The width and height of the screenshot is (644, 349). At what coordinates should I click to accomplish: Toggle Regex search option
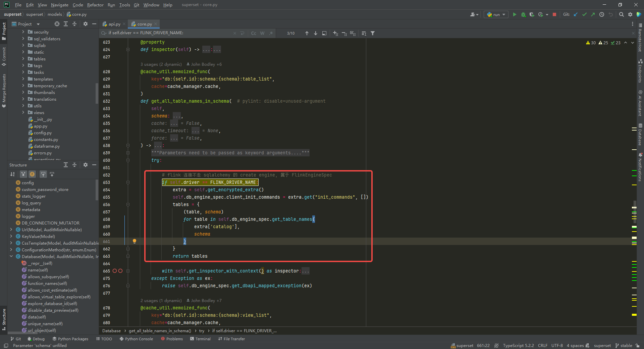[x=271, y=33]
